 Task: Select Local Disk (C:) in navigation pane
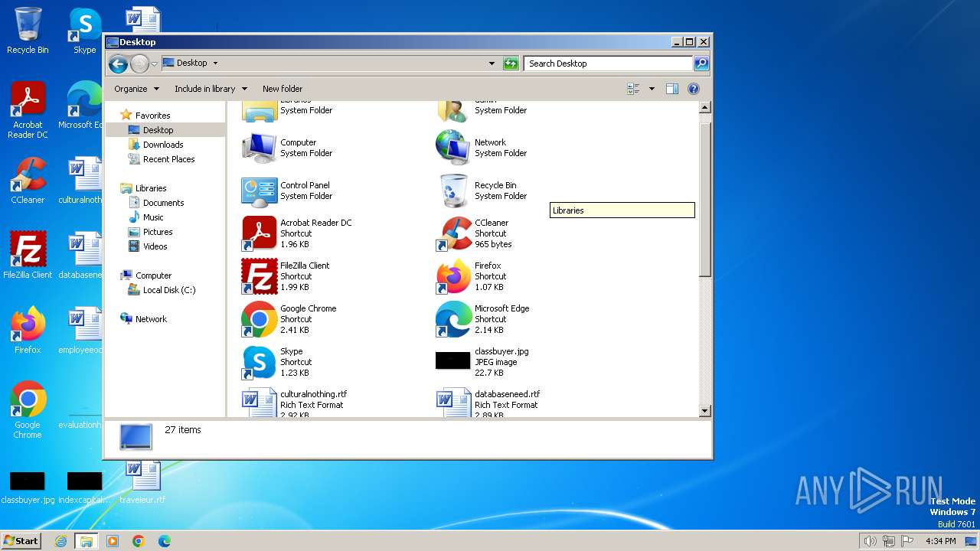[162, 290]
